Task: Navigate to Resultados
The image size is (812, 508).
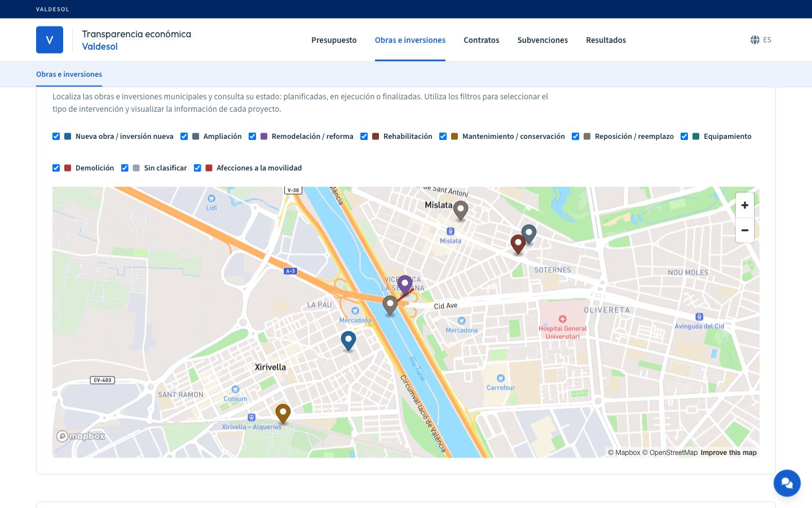Action: pos(606,40)
